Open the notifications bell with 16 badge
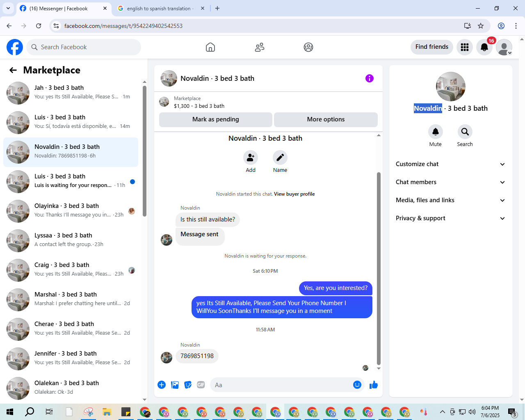The width and height of the screenshot is (525, 420). tap(484, 47)
